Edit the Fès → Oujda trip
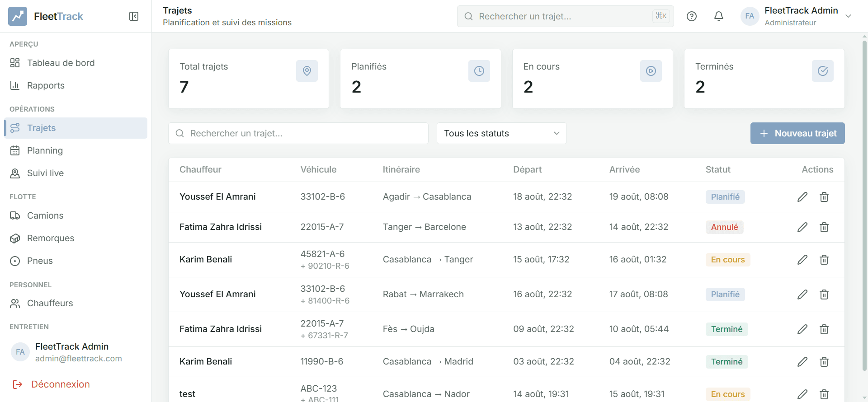 (x=802, y=329)
